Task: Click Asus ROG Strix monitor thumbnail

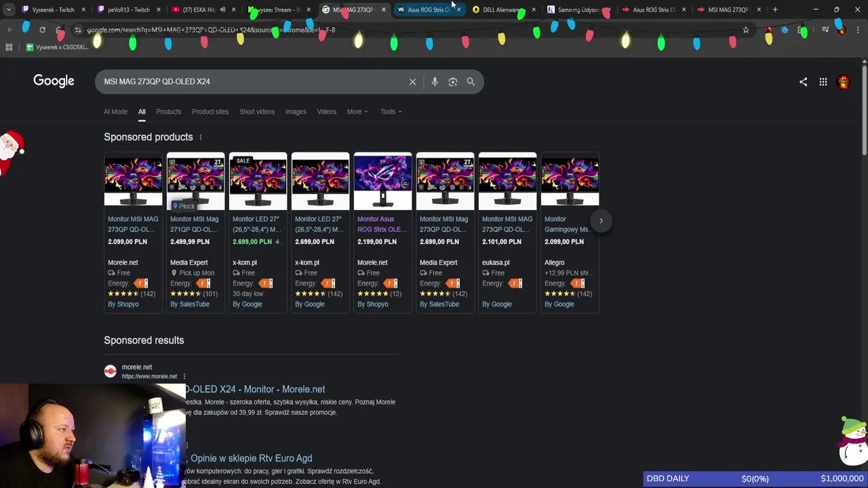Action: point(382,181)
